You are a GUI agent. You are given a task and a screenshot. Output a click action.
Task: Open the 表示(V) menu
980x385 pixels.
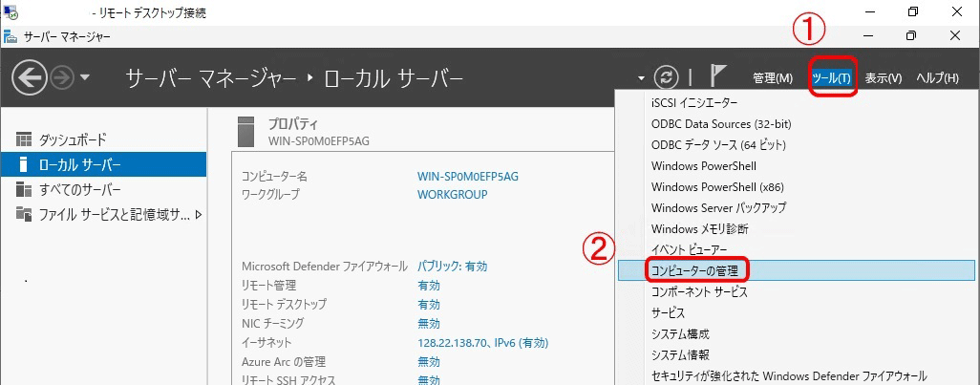coord(884,78)
